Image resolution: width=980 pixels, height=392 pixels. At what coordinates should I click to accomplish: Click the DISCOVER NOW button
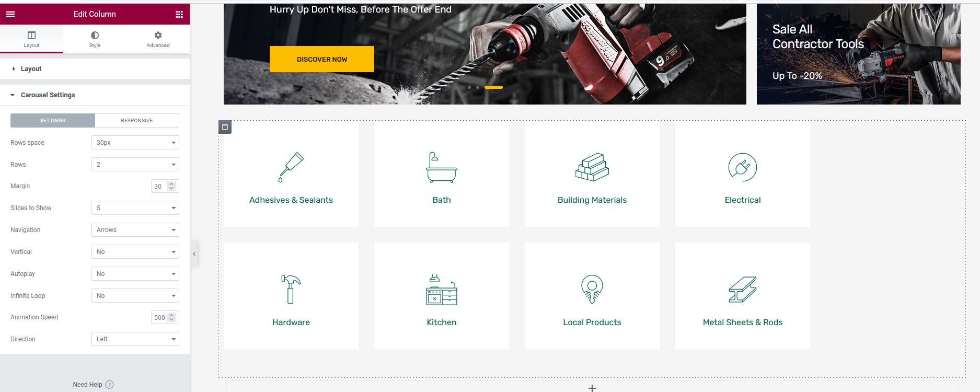pyautogui.click(x=322, y=59)
